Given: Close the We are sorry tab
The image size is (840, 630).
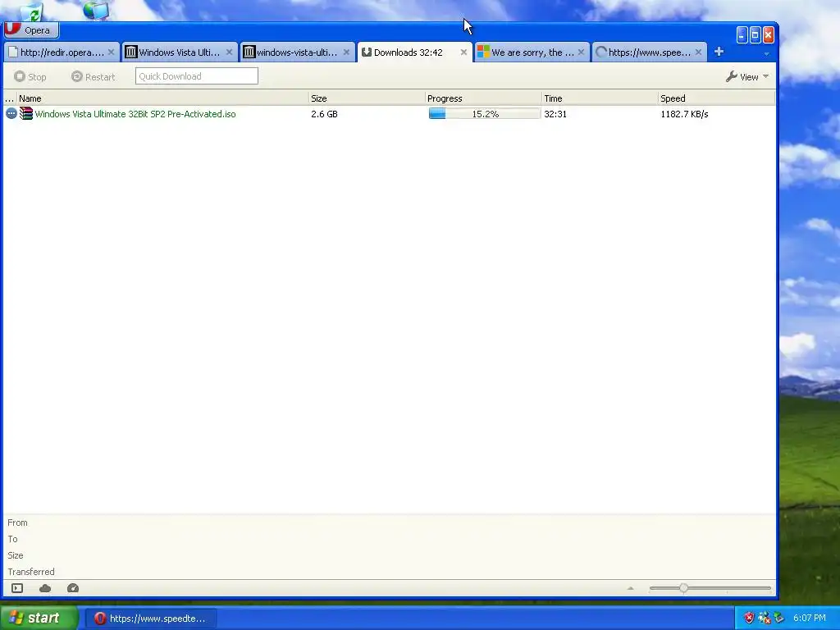Looking at the screenshot, I should 582,52.
